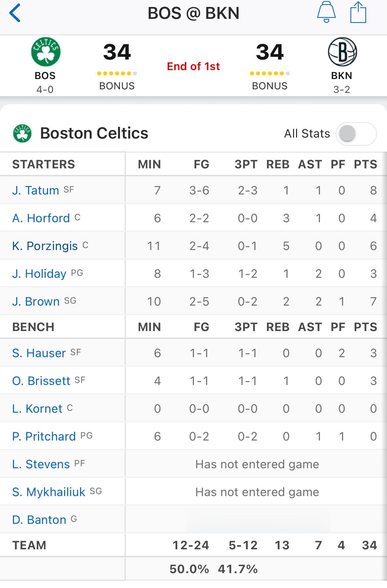Open D. Banton's player profile

39,520
